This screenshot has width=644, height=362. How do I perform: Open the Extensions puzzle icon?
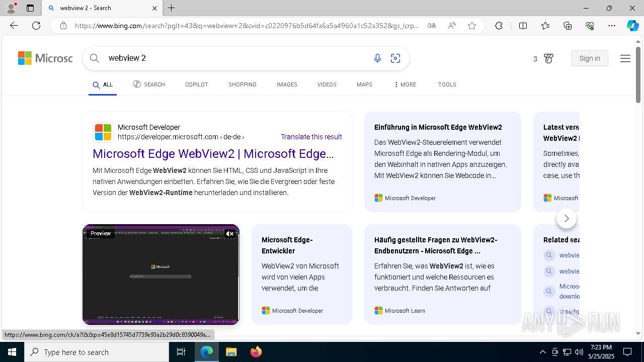(x=499, y=26)
